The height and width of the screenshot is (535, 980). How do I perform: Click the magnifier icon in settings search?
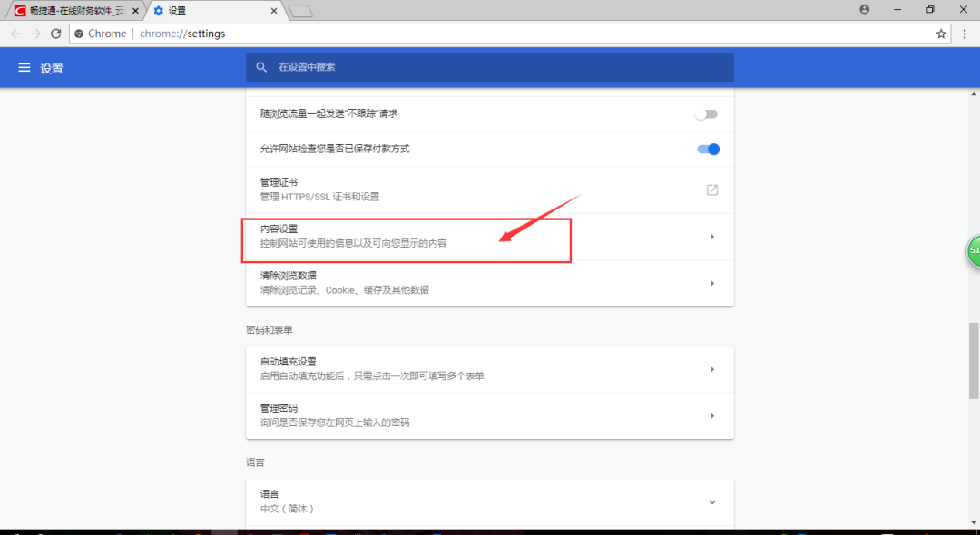pos(262,67)
